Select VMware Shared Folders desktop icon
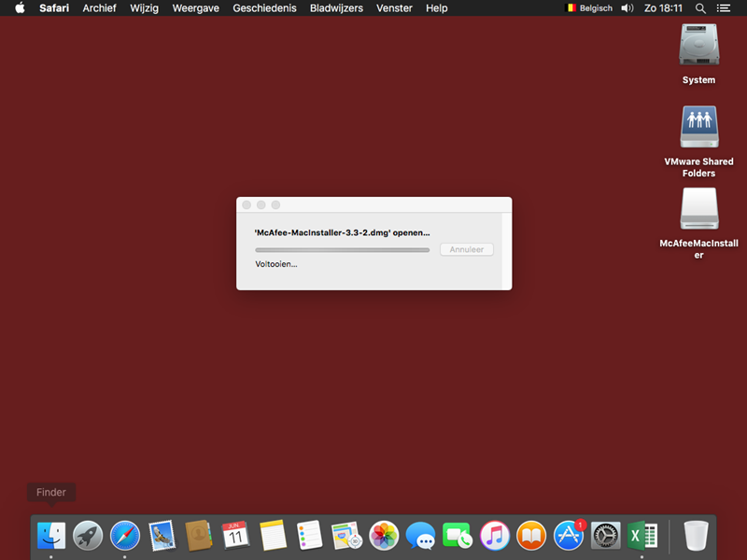 (698, 127)
